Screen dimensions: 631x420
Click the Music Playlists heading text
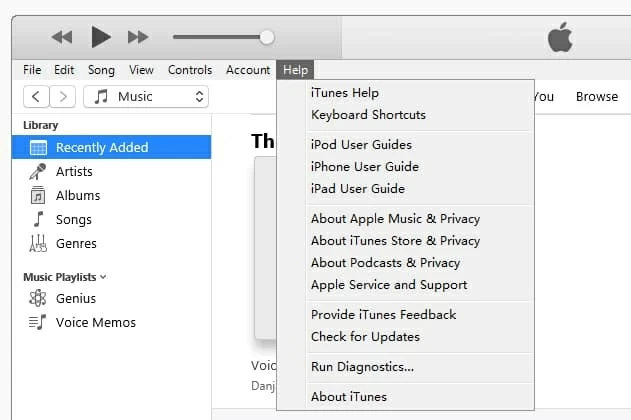coord(60,277)
